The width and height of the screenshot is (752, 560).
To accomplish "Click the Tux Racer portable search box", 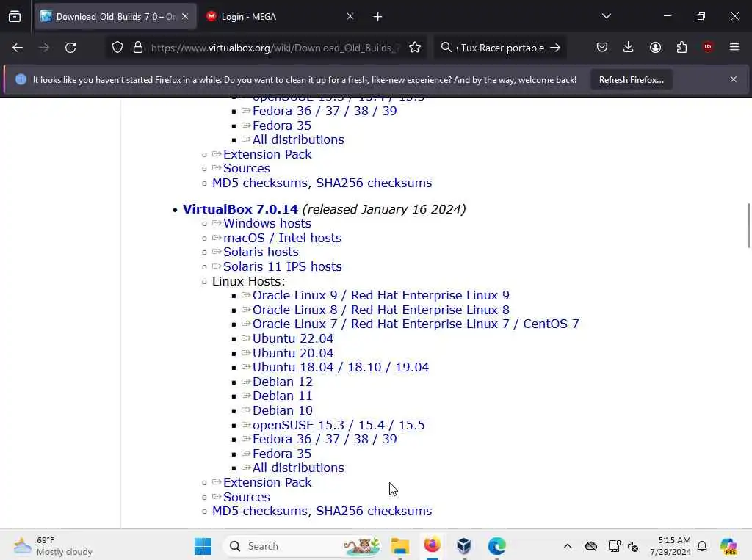I will 501,48.
